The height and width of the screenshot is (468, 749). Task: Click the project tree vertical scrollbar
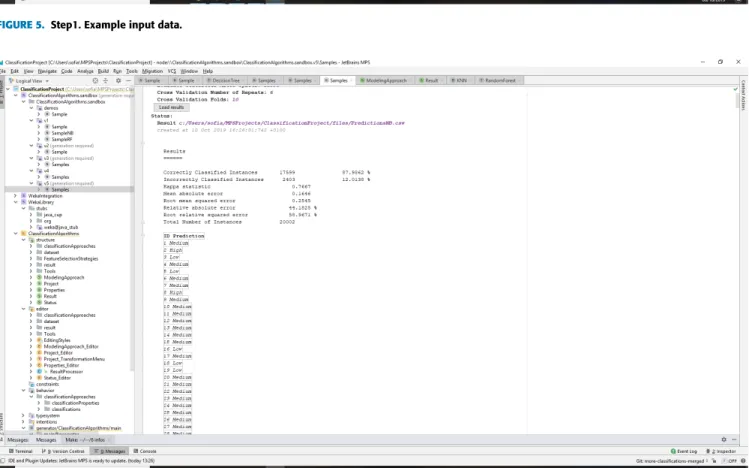tap(132, 229)
